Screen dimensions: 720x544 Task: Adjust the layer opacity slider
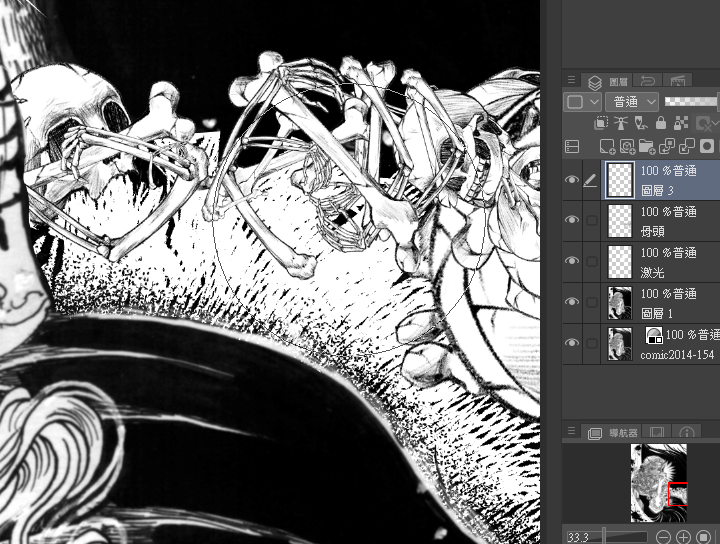coord(692,102)
